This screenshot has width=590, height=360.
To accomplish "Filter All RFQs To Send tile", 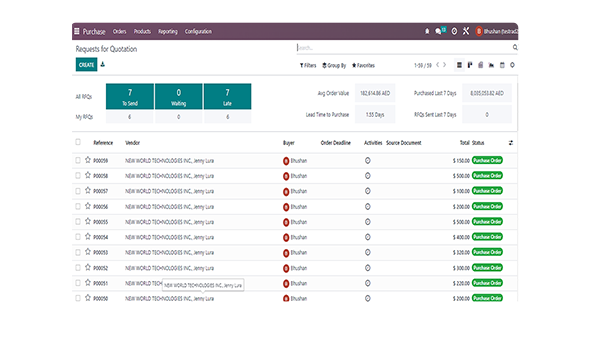I will [x=130, y=97].
